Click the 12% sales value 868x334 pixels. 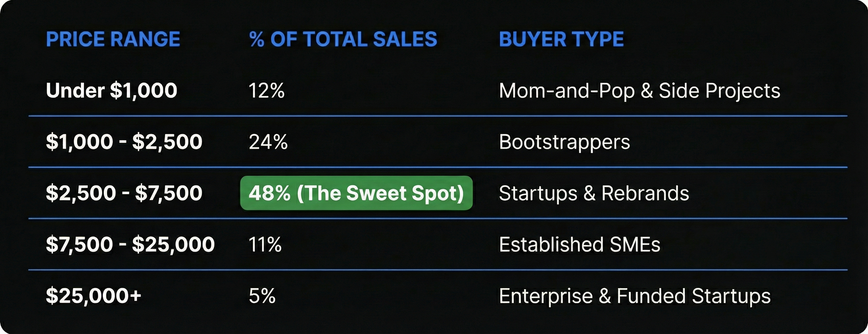pos(267,91)
